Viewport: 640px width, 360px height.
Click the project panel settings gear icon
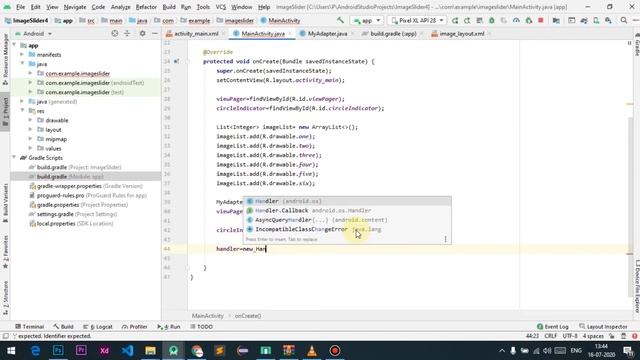click(142, 33)
